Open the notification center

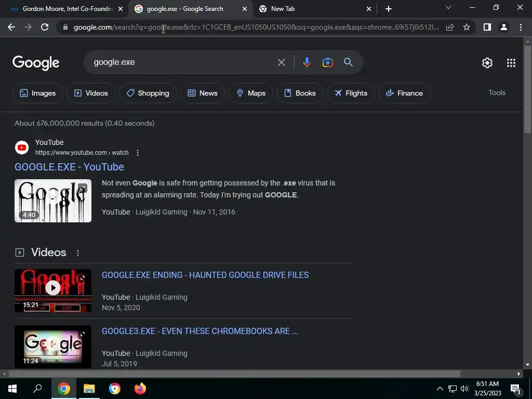click(x=516, y=389)
